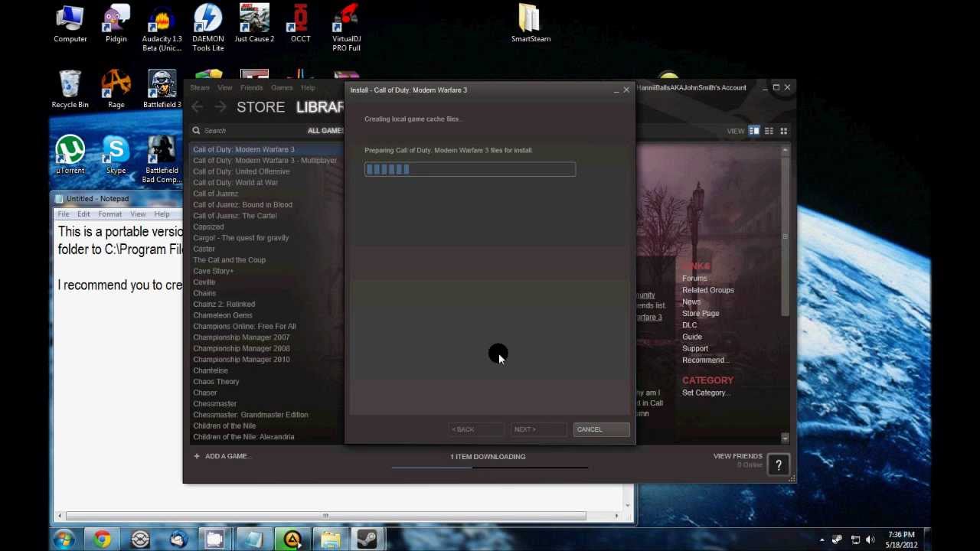The height and width of the screenshot is (551, 980).
Task: Open Windows Explorer folder on taskbar
Action: 330,540
